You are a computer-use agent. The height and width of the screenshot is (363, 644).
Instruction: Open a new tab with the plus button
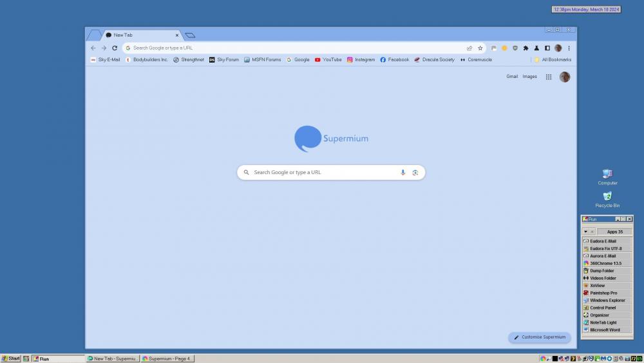190,35
